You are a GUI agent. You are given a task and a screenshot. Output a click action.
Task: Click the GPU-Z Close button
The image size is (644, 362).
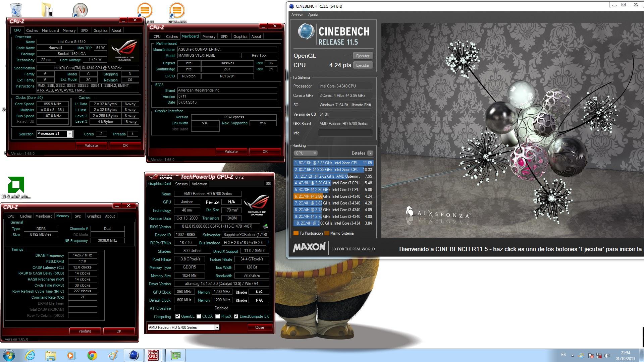click(260, 327)
